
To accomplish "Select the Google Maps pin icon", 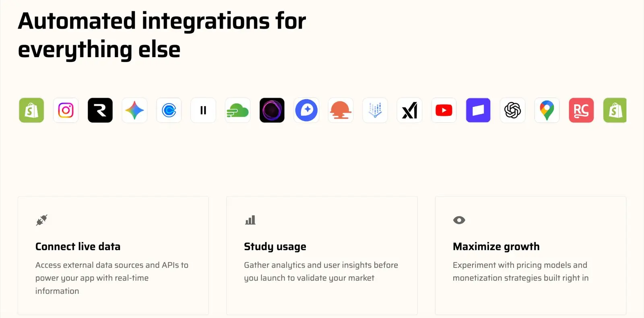I will (x=547, y=110).
